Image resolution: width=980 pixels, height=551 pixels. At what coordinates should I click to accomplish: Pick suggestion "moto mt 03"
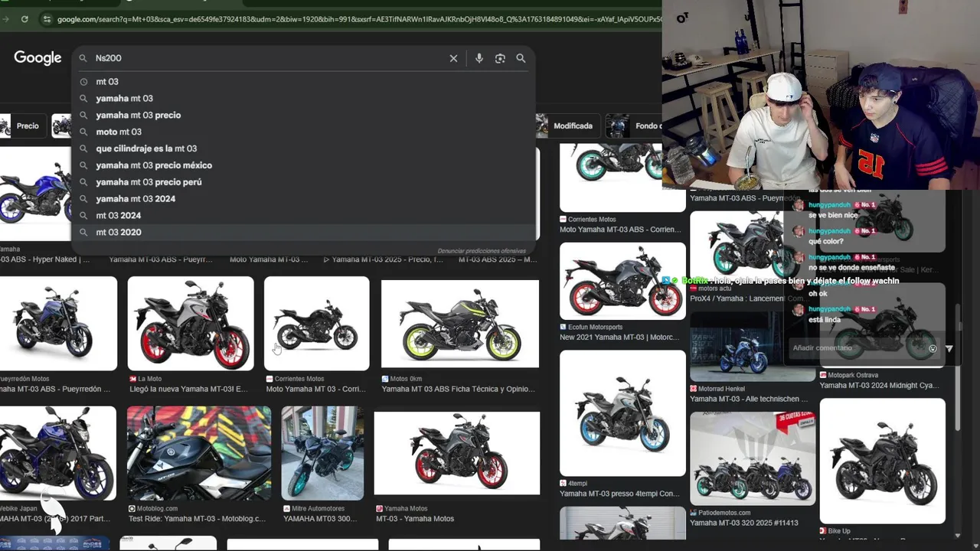coord(305,132)
